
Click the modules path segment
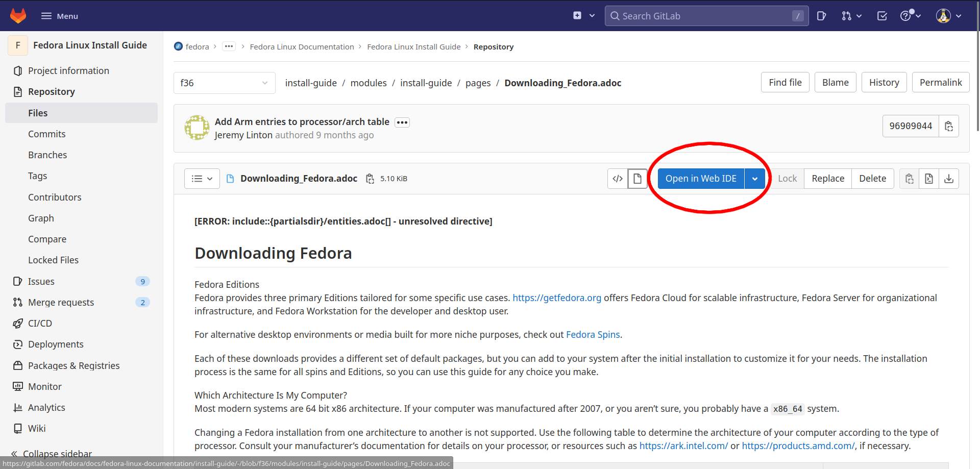[x=369, y=83]
